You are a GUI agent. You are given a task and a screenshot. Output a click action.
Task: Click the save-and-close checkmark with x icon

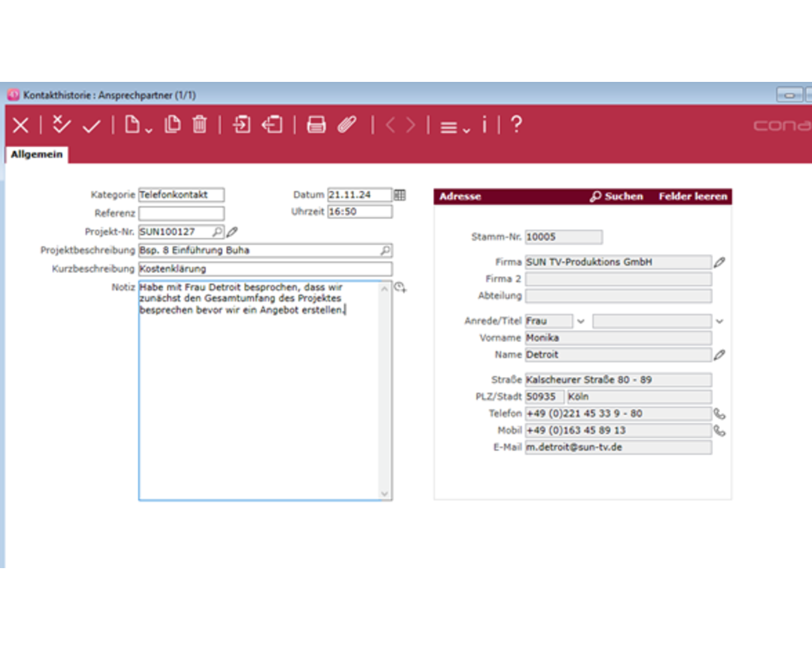61,124
